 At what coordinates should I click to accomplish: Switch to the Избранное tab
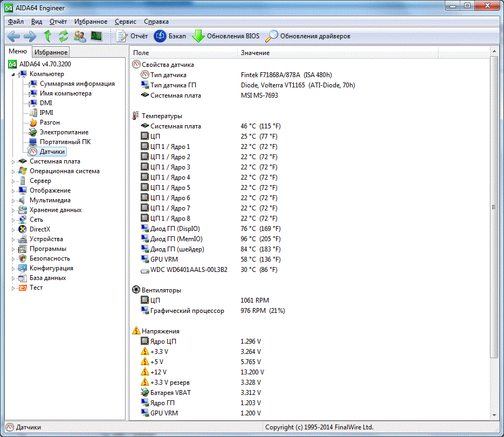(x=51, y=52)
